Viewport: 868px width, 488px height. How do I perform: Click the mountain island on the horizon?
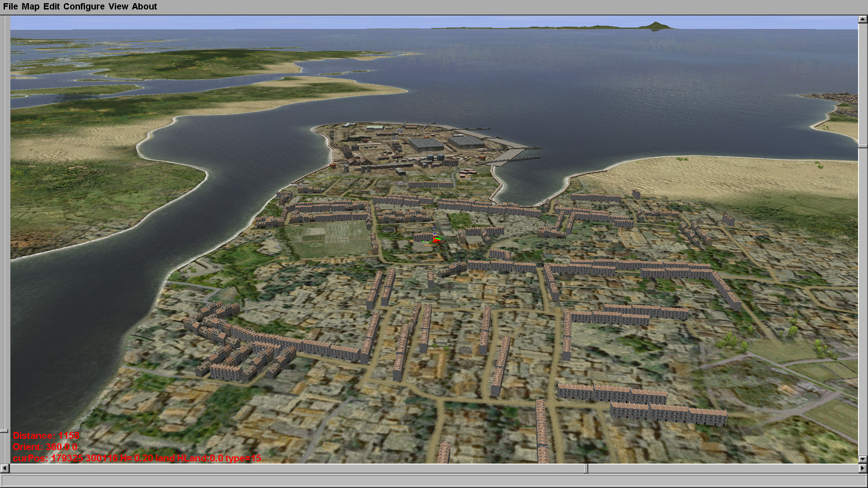coord(655,26)
